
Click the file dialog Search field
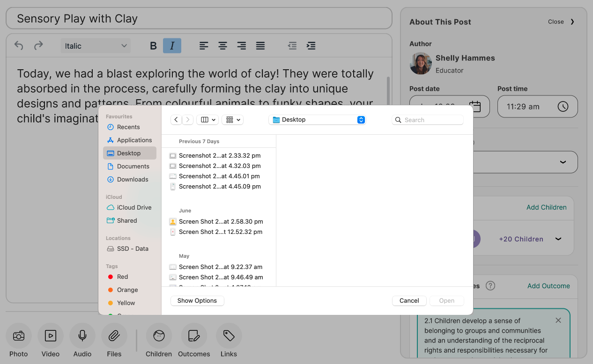[427, 120]
